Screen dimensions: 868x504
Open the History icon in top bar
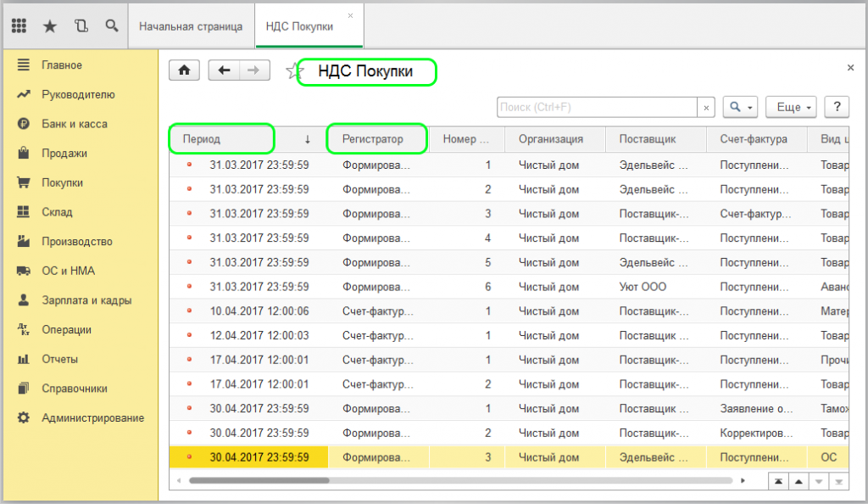[x=81, y=26]
